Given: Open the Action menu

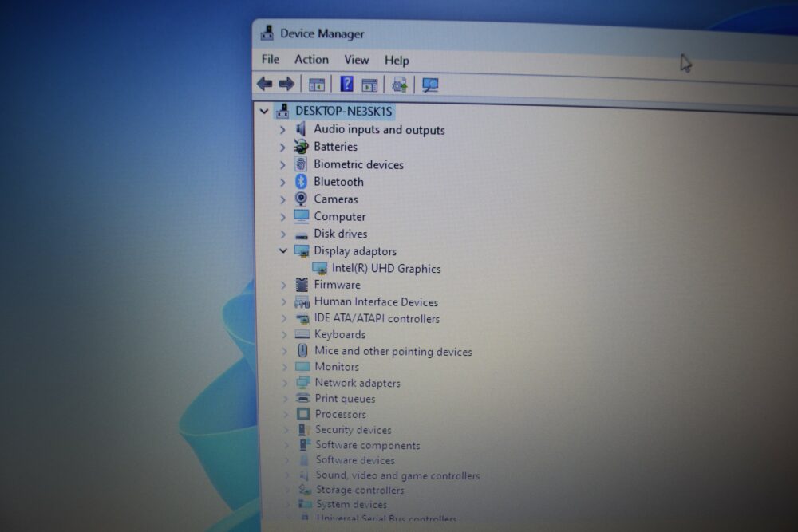Looking at the screenshot, I should click(311, 60).
